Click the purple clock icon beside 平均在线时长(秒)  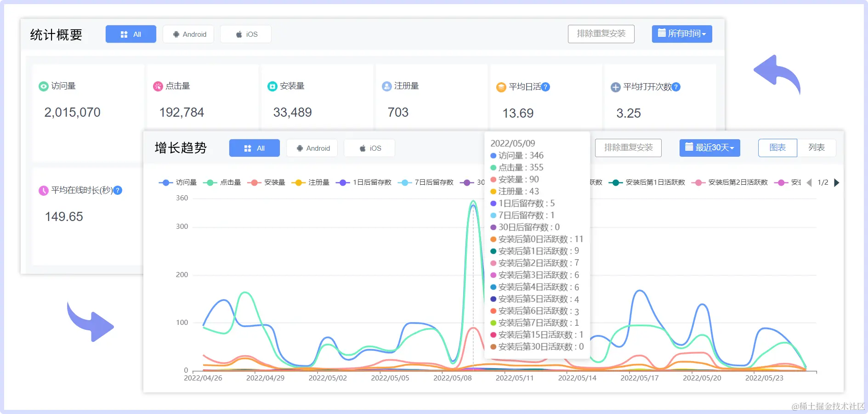(x=44, y=190)
